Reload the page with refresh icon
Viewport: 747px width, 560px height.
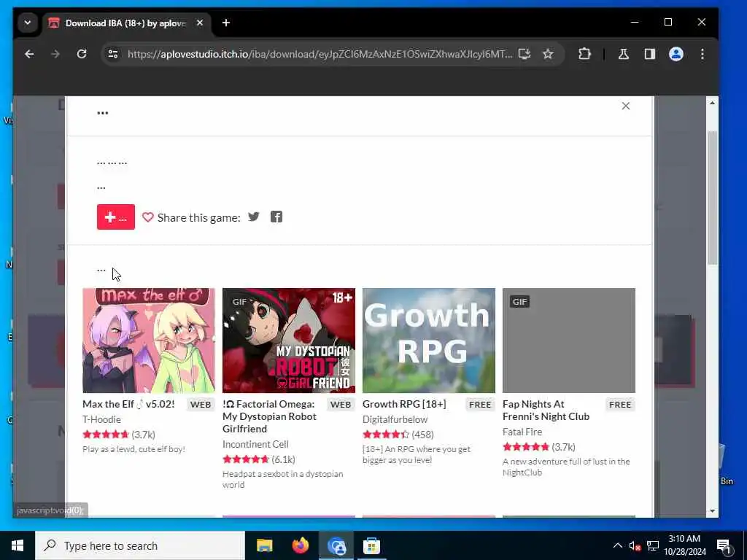coord(82,54)
